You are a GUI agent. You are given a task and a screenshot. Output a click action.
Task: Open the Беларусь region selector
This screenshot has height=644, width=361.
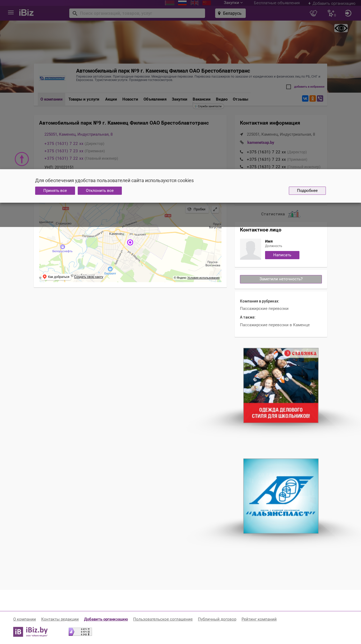pyautogui.click(x=230, y=13)
